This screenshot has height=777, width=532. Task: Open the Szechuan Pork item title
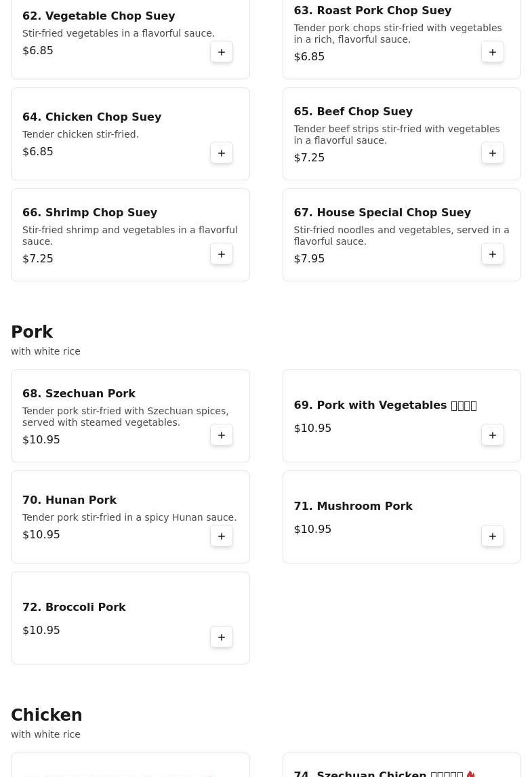click(79, 393)
